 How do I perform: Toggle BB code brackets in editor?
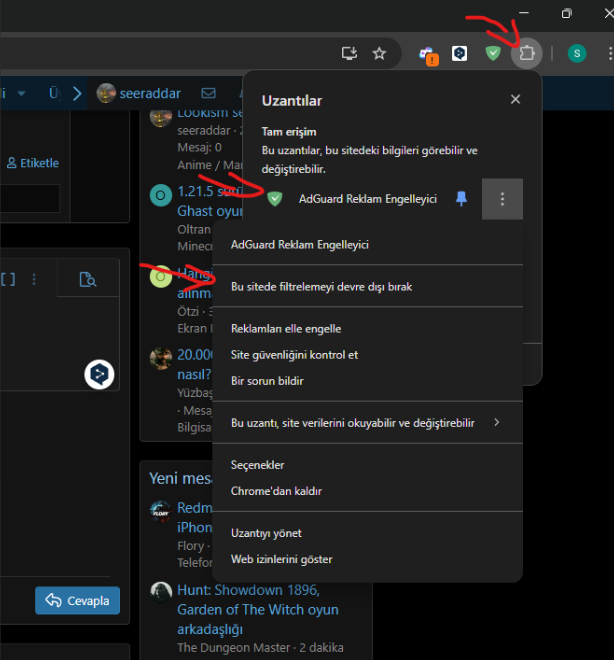[x=8, y=279]
